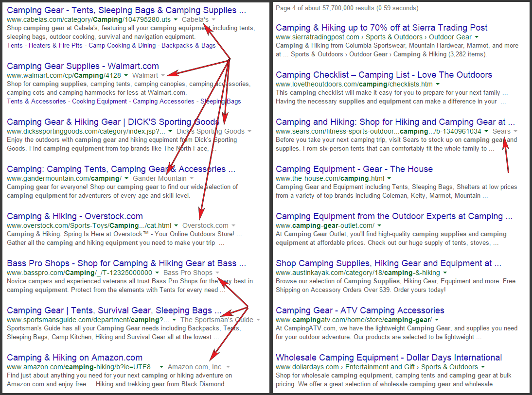Open Sears Camping and Hiking result title
The height and width of the screenshot is (395, 532).
[395, 122]
